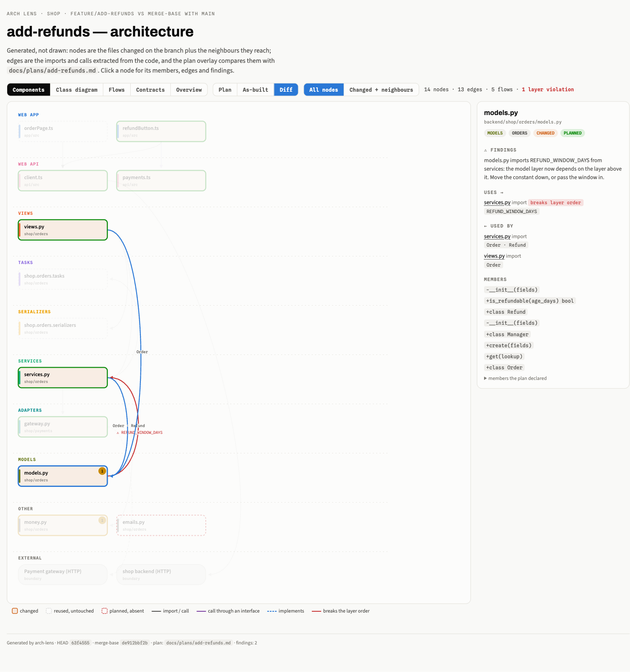This screenshot has width=630, height=672.
Task: Follow the views.py link in Used By
Action: (494, 256)
